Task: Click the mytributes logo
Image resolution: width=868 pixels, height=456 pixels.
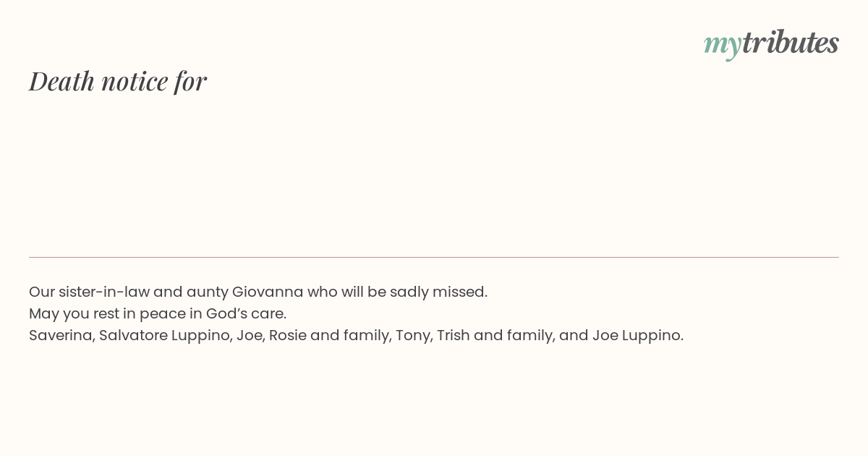Action: click(x=771, y=43)
